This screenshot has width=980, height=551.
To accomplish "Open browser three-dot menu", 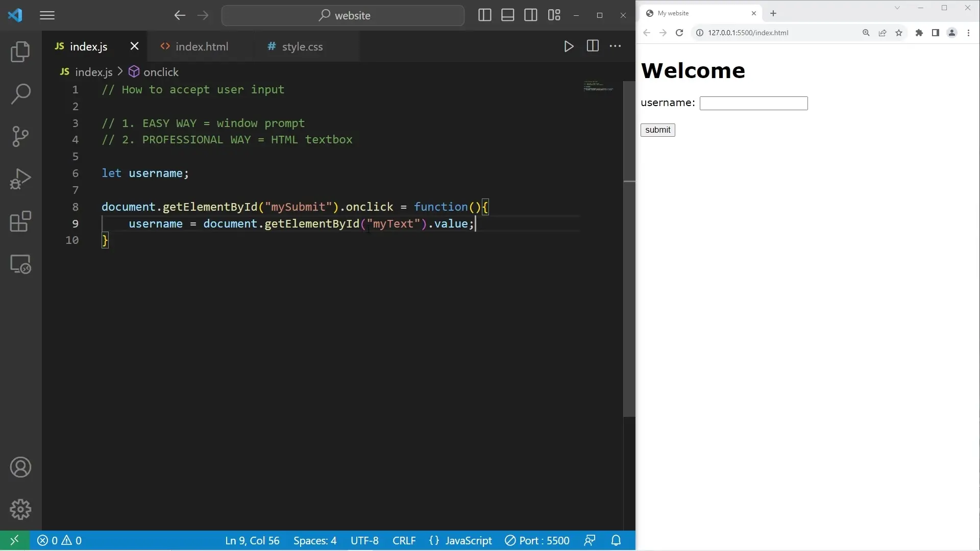I will 968,33.
